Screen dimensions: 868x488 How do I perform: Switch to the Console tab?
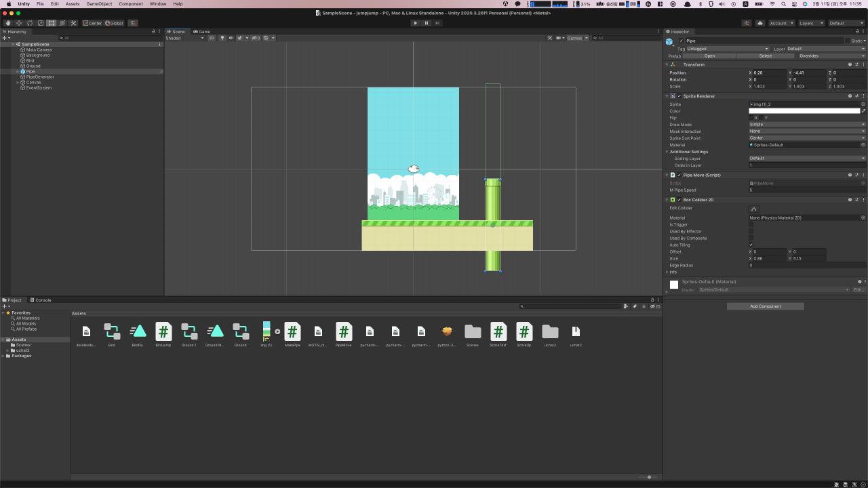pyautogui.click(x=41, y=300)
